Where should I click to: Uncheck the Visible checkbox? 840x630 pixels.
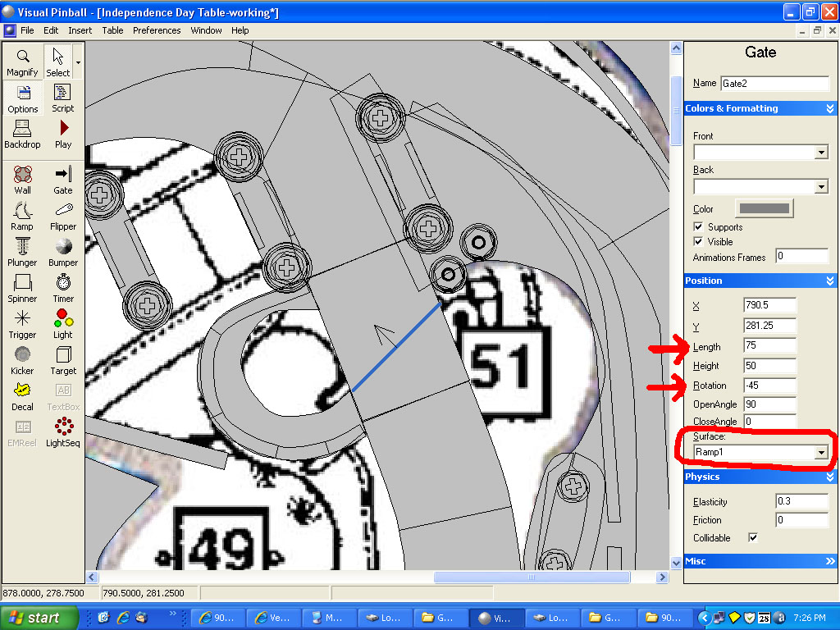click(698, 242)
